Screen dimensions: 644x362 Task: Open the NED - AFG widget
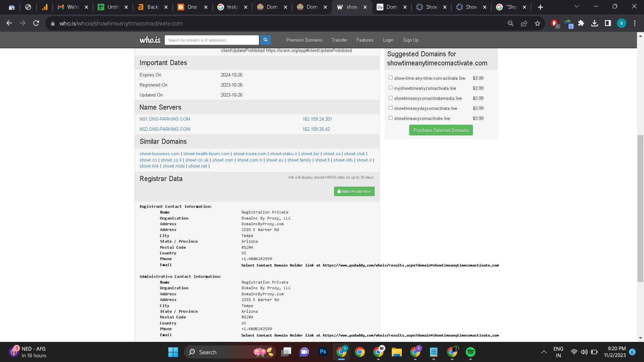(28, 352)
